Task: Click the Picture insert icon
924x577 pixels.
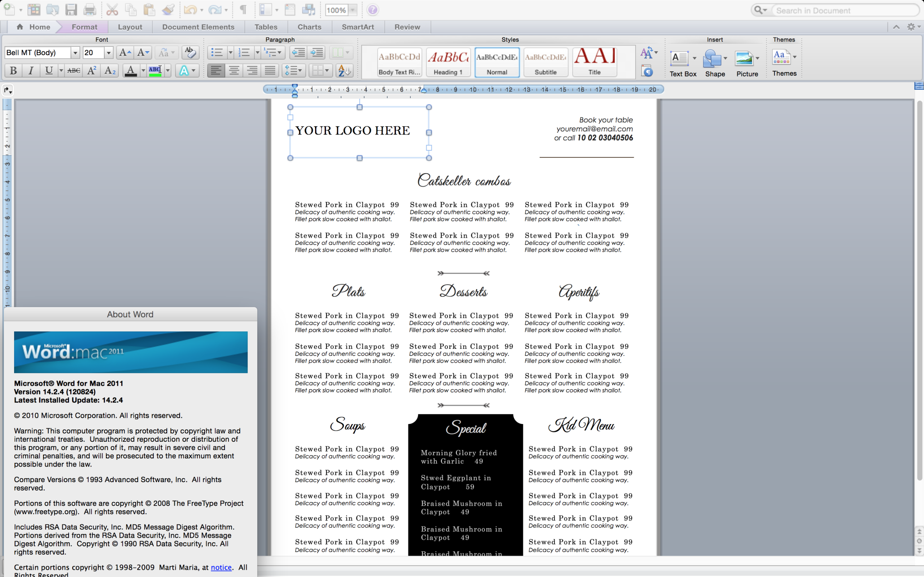Action: pyautogui.click(x=744, y=58)
